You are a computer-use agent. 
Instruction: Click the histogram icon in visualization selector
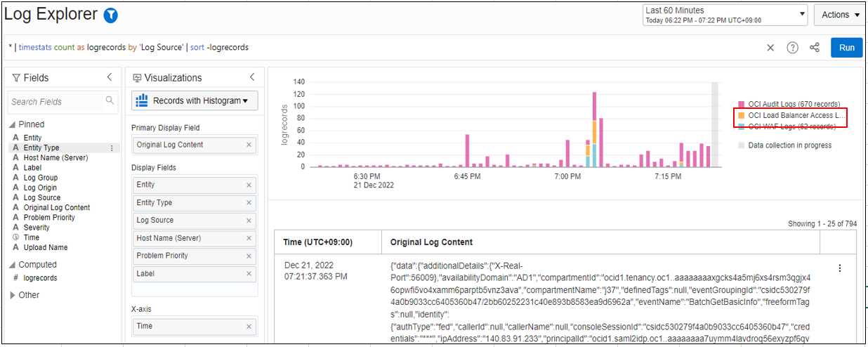click(141, 100)
